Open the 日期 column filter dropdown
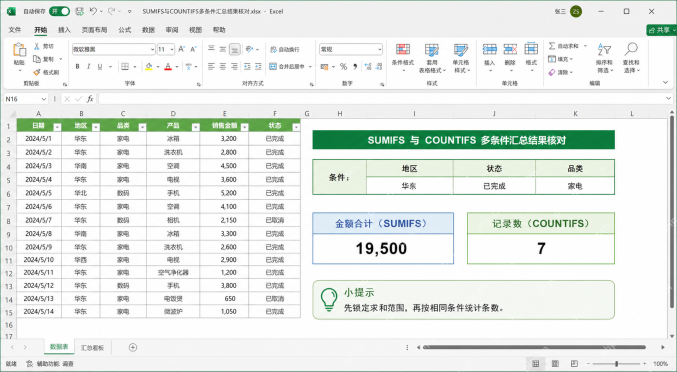This screenshot has height=372, width=677. pyautogui.click(x=57, y=127)
